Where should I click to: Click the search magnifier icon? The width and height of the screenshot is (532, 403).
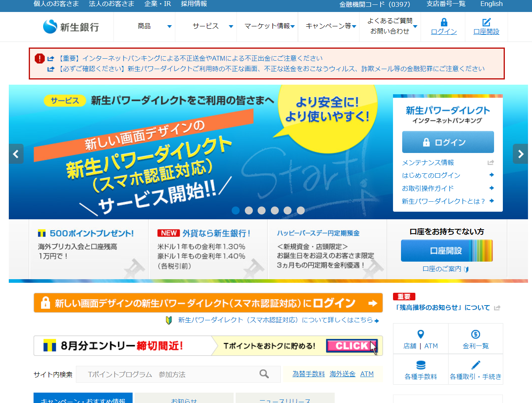[264, 374]
